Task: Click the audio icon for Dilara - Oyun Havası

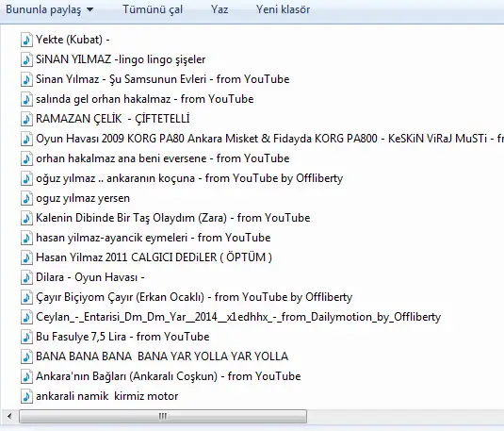Action: click(26, 277)
